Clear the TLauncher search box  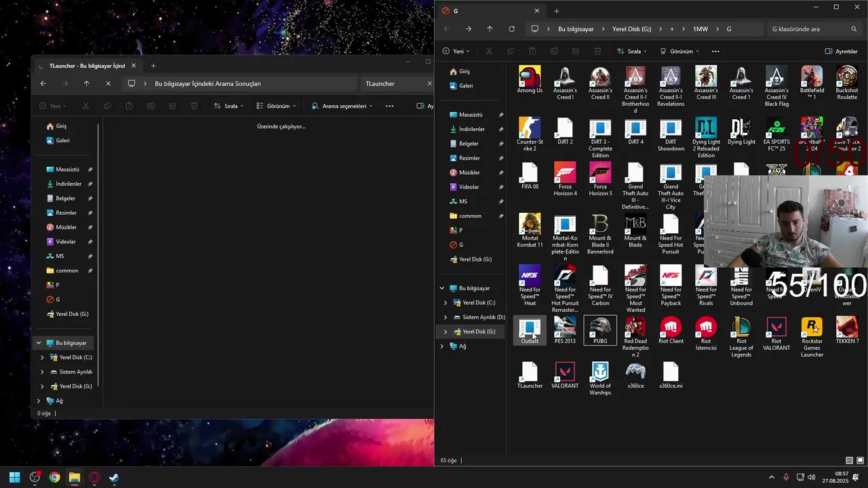click(x=429, y=83)
